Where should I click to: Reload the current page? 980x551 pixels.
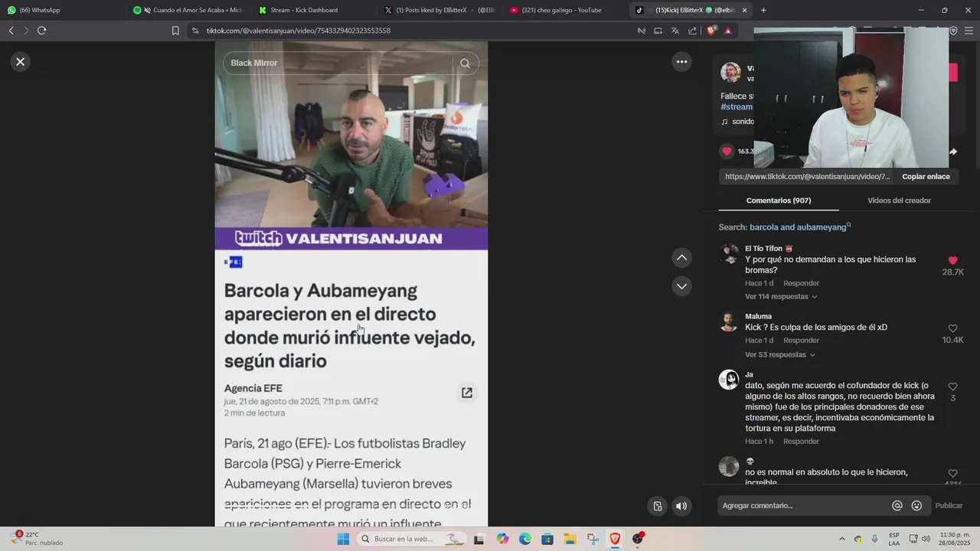[41, 31]
